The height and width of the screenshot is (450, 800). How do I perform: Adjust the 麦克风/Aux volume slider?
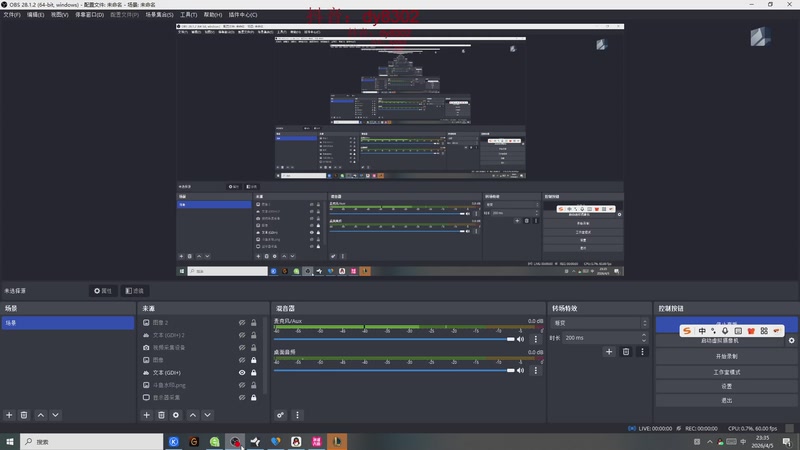point(394,339)
